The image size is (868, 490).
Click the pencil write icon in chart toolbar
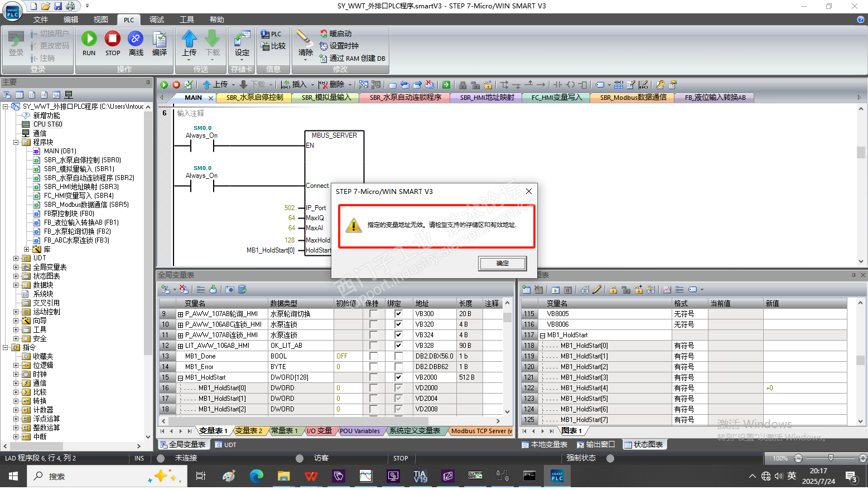(597, 290)
